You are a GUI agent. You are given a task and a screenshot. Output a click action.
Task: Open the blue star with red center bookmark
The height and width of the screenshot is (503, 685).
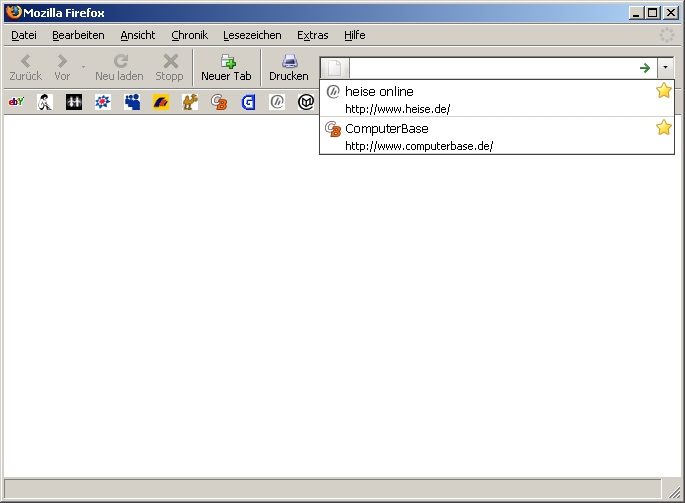103,102
